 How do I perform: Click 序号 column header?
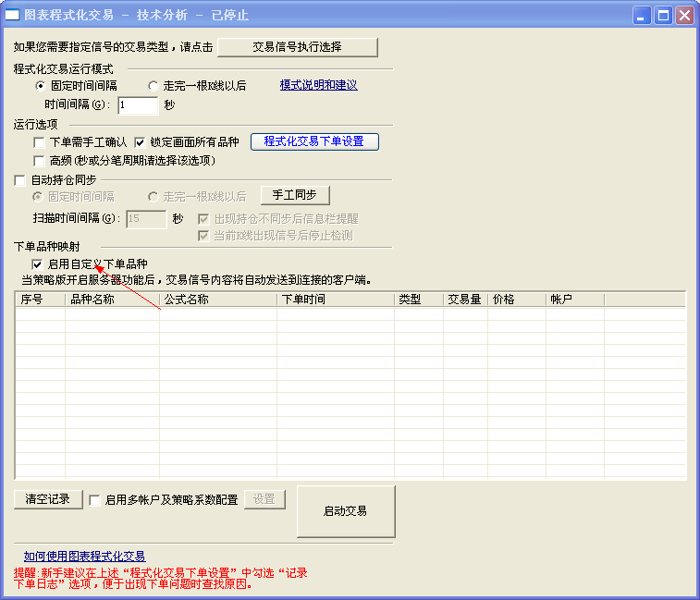pos(40,300)
